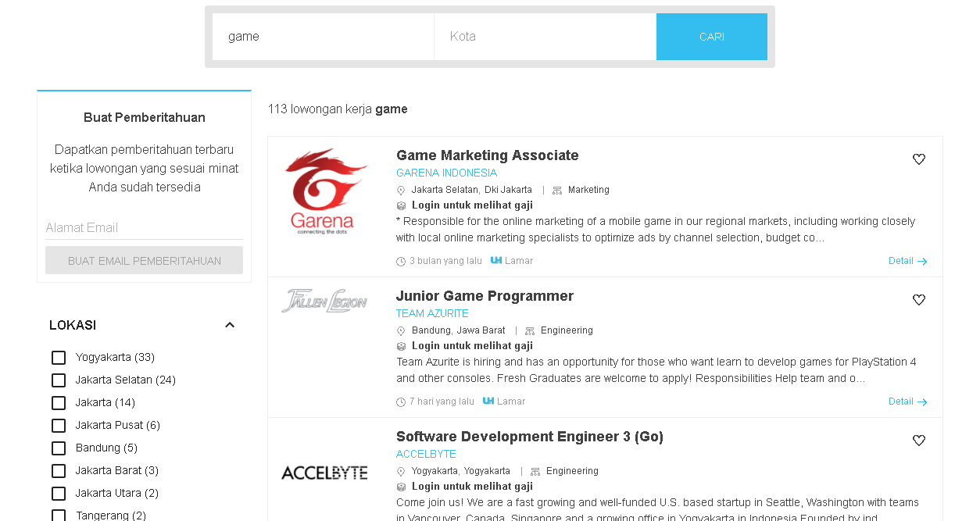Click arrow icon beside Team Azurite job's Detail

pyautogui.click(x=922, y=402)
